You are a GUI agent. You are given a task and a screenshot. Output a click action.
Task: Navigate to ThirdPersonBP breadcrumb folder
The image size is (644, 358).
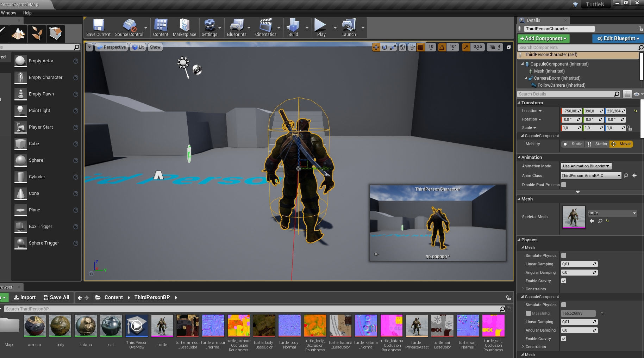click(152, 297)
